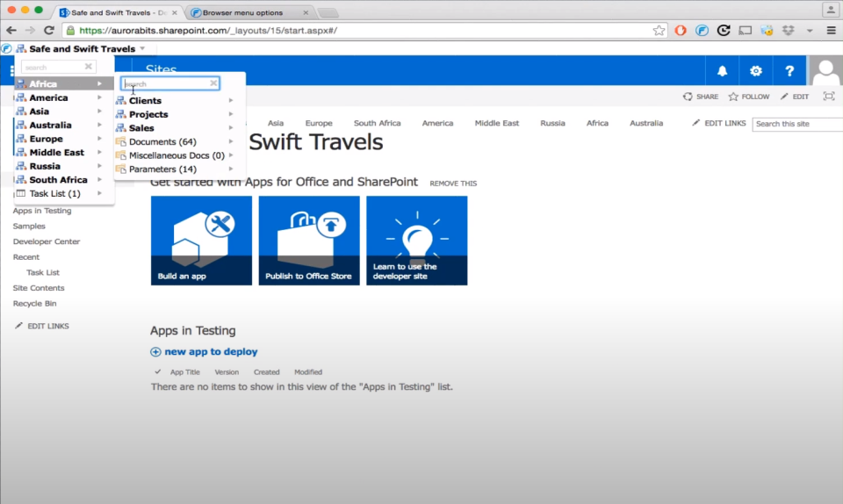Click the red circular extension icon
The image size is (843, 504).
681,31
